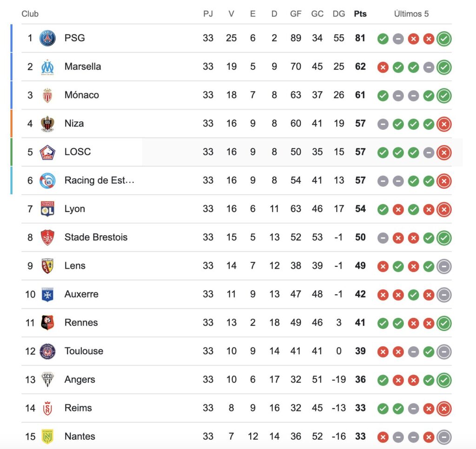The image size is (476, 449).
Task: Click the Nantes yellow crest icon
Action: point(48,436)
